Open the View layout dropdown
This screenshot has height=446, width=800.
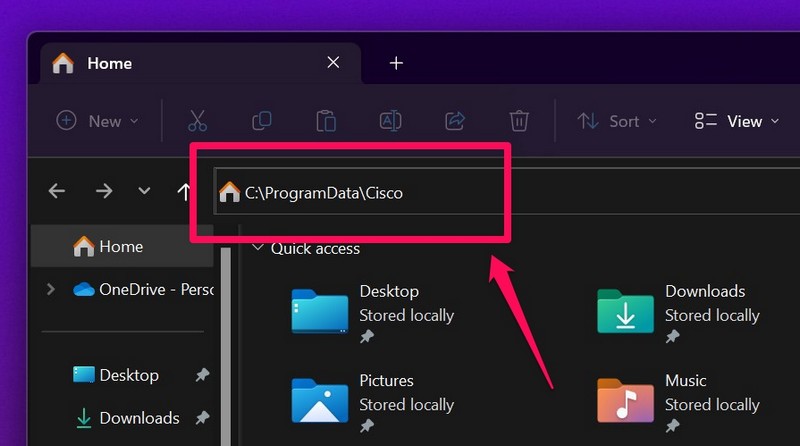pyautogui.click(x=737, y=121)
